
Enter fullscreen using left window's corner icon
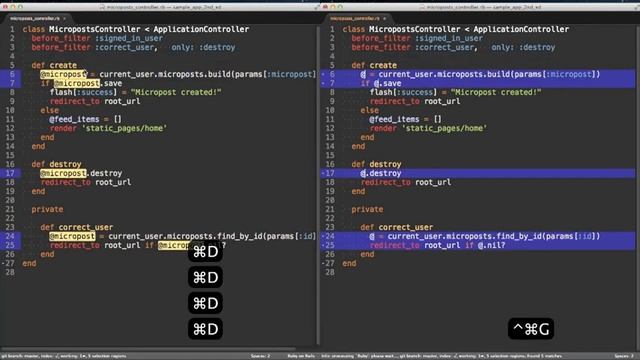point(317,7)
